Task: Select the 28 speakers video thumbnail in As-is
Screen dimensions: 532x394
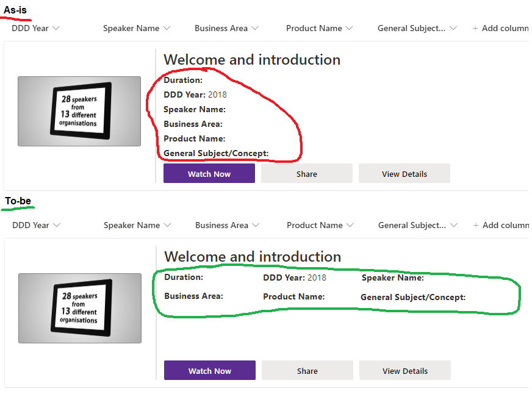Action: [79, 111]
